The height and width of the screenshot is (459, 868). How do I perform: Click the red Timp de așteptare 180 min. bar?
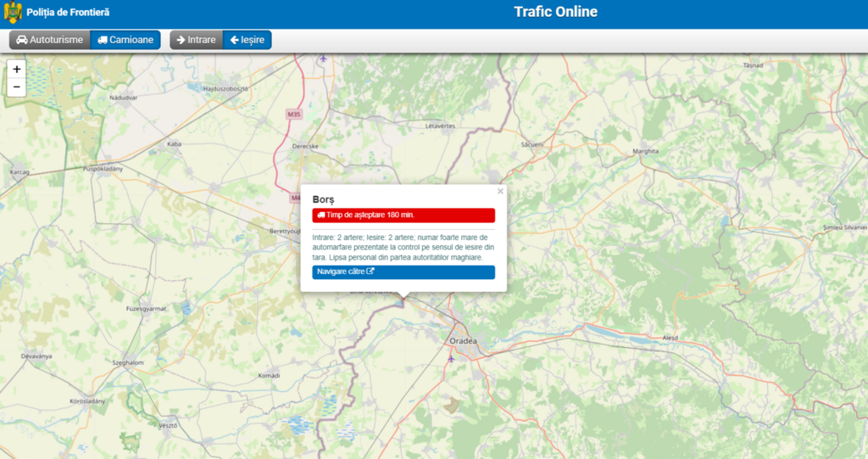tap(403, 216)
